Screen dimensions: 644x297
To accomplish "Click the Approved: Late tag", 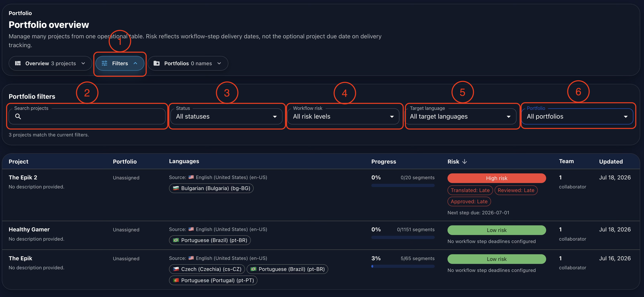I will pos(469,201).
